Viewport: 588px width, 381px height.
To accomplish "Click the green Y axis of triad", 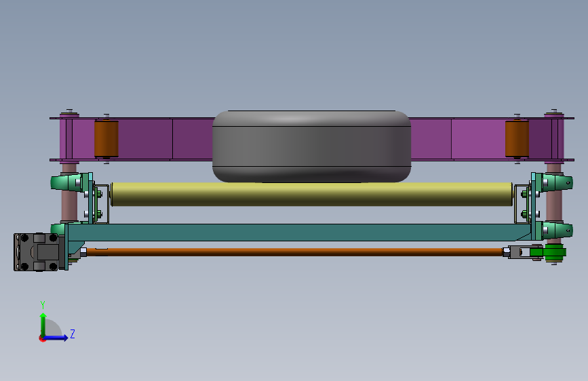I will [43, 324].
